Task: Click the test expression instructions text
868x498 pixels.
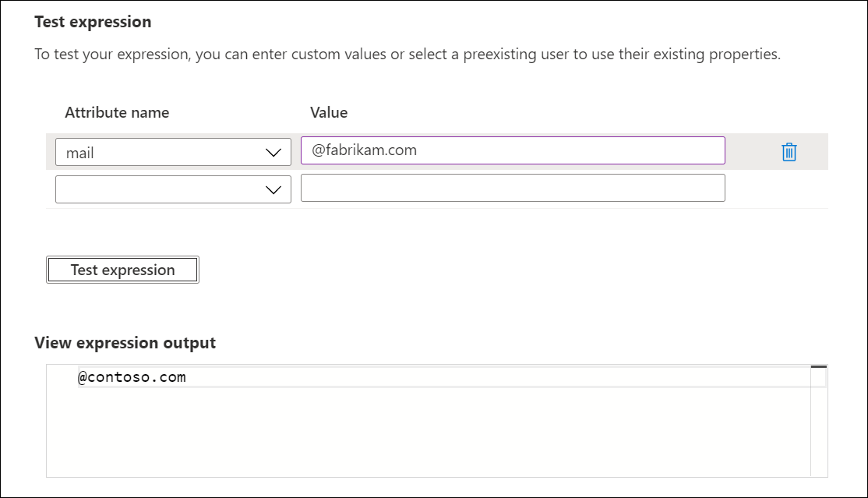Action: point(408,55)
